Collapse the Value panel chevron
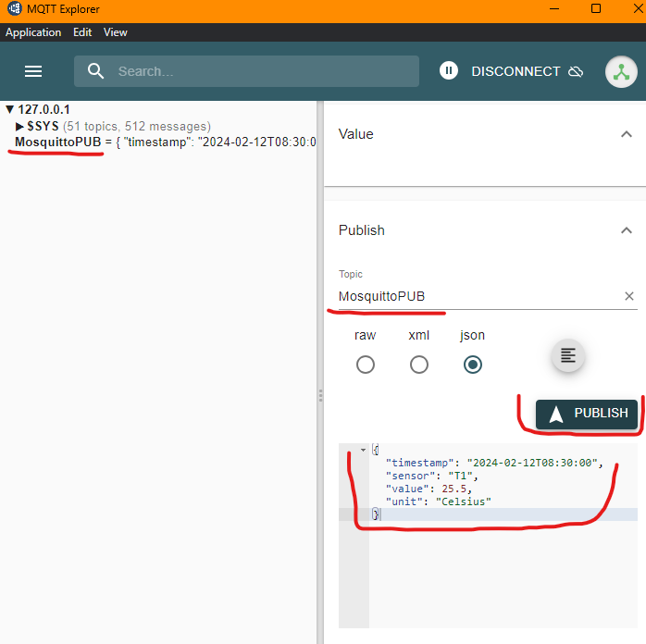 pyautogui.click(x=626, y=134)
